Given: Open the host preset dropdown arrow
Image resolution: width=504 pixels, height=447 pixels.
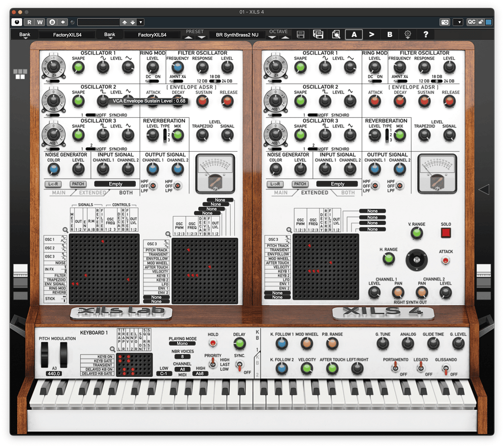Looking at the screenshot, I should (x=141, y=22).
